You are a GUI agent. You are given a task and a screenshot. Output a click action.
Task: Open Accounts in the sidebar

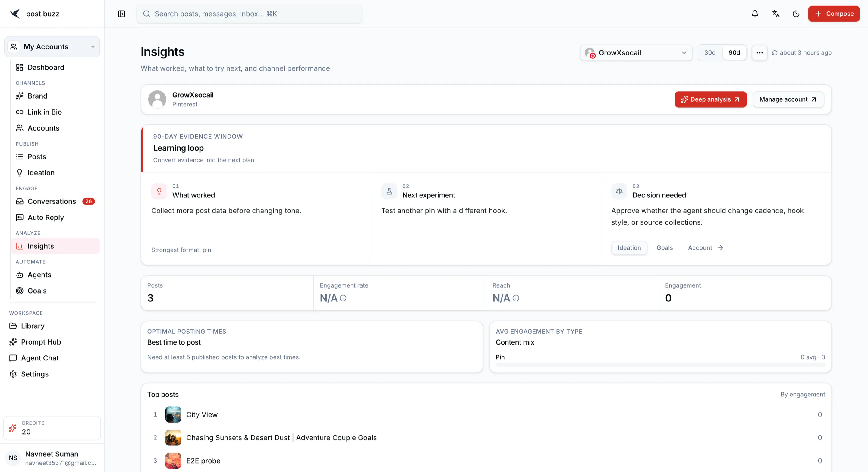coord(55,128)
